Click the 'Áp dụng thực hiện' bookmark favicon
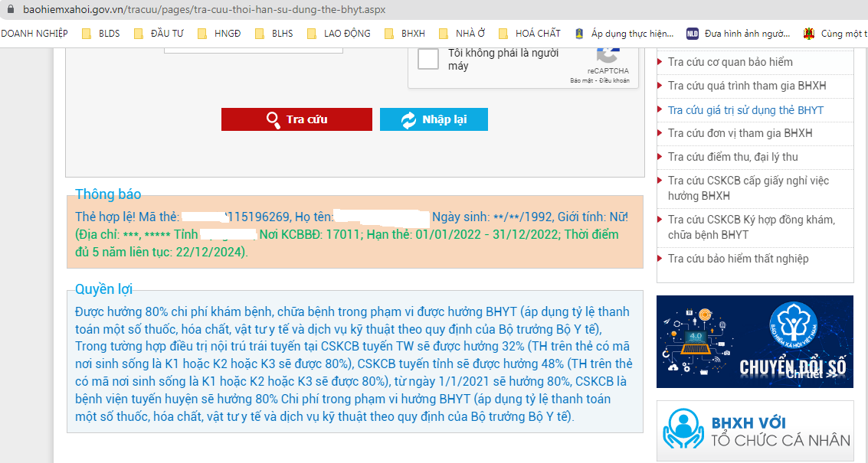 point(579,34)
